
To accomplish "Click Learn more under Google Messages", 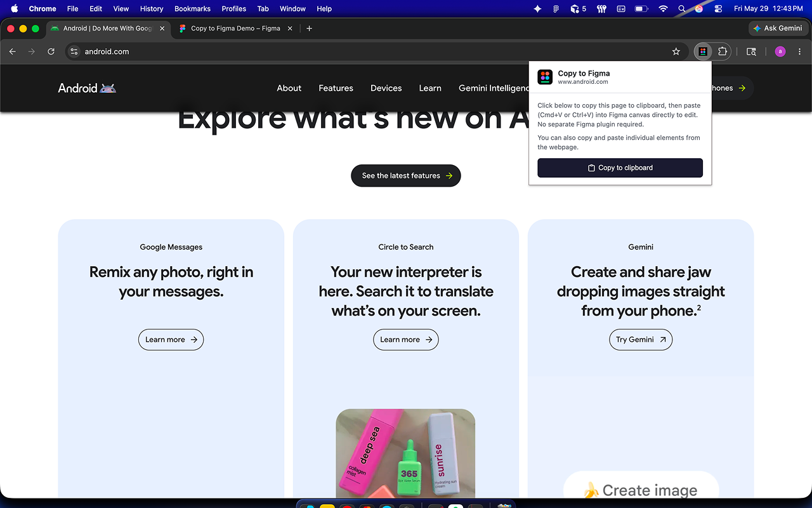I will coord(171,340).
